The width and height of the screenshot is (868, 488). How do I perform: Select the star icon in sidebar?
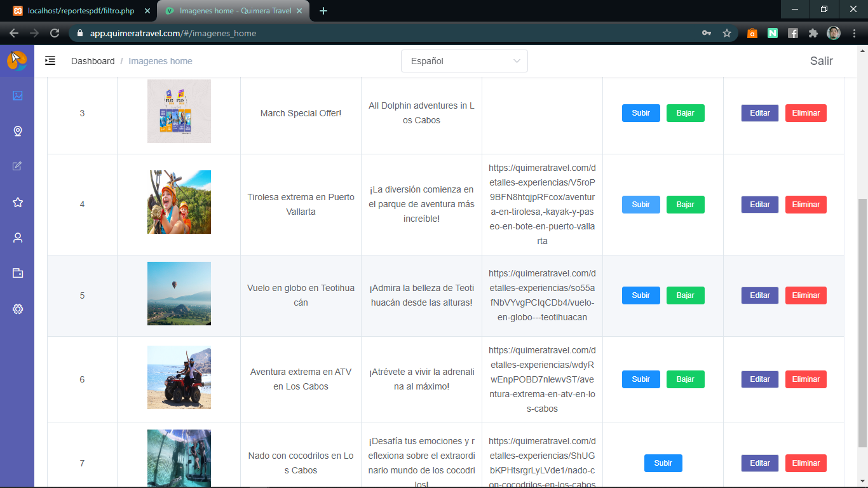click(17, 202)
